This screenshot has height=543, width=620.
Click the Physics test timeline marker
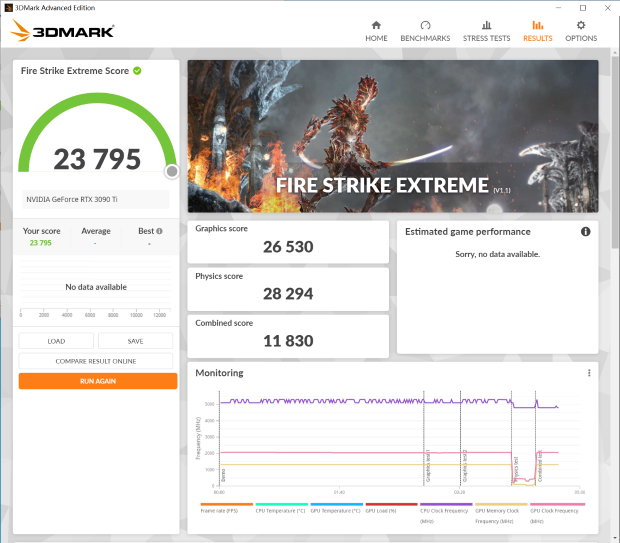point(516,469)
